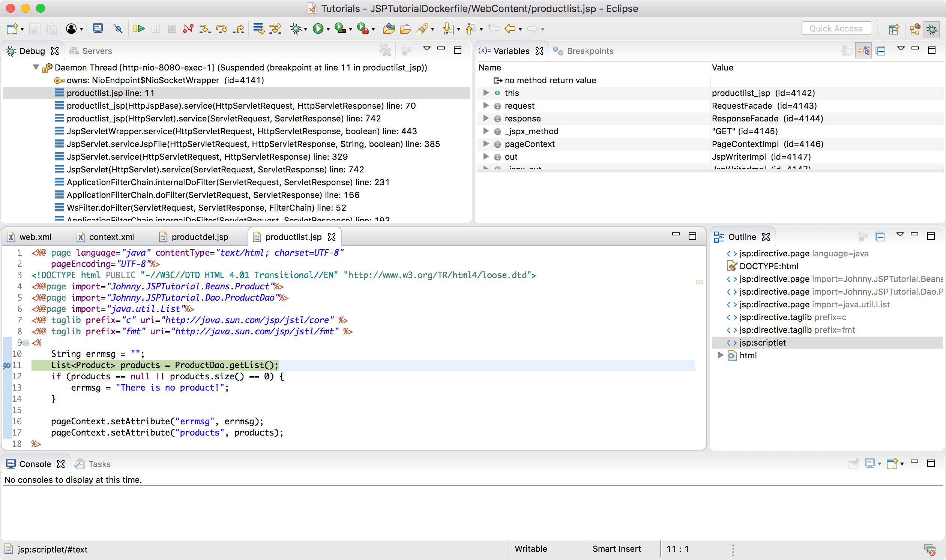Open the New wizard dropdown arrow

22,29
